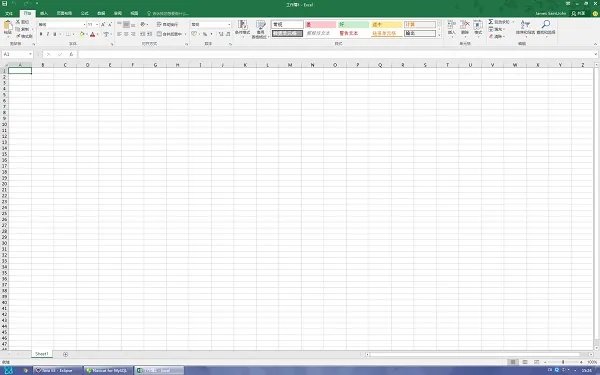The width and height of the screenshot is (600, 375).
Task: Switch to the Formulas ribbon tab
Action: click(x=85, y=13)
